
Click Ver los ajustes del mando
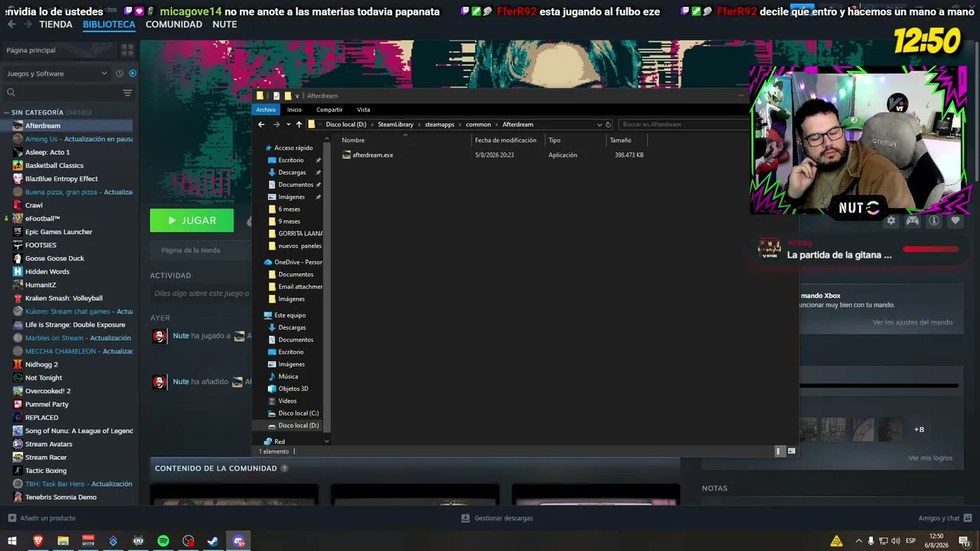point(913,322)
